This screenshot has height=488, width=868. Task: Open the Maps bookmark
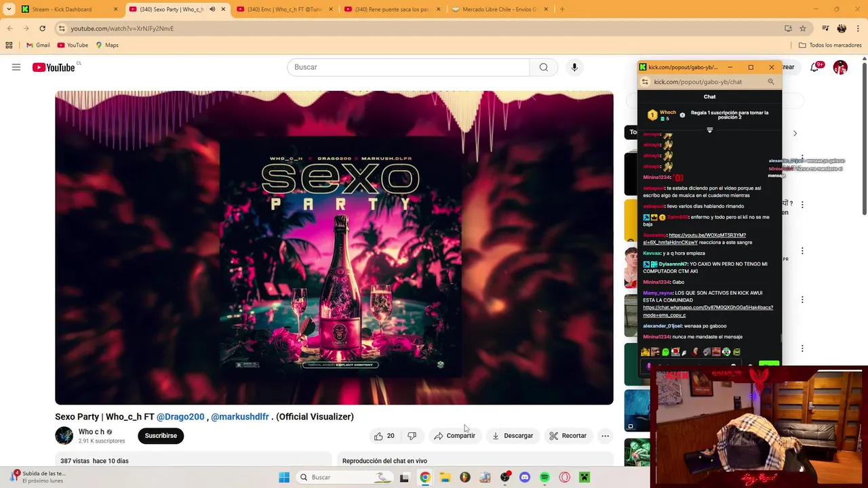[107, 45]
